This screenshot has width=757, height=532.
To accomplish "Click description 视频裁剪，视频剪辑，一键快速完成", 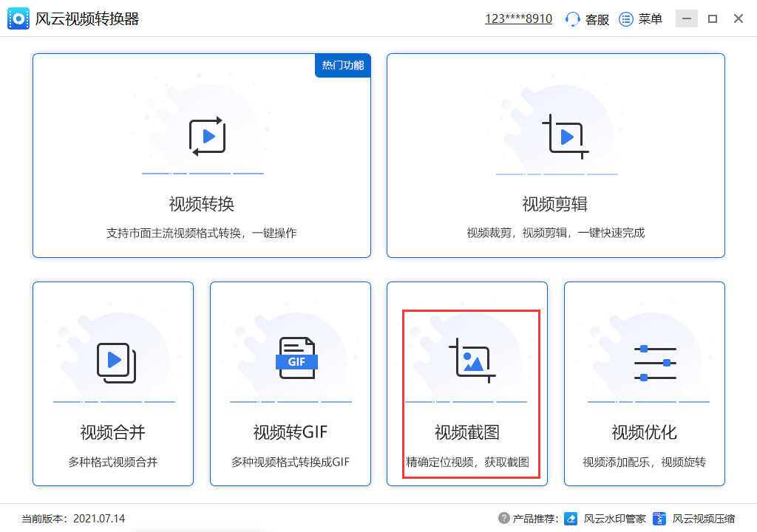I will coord(556,233).
